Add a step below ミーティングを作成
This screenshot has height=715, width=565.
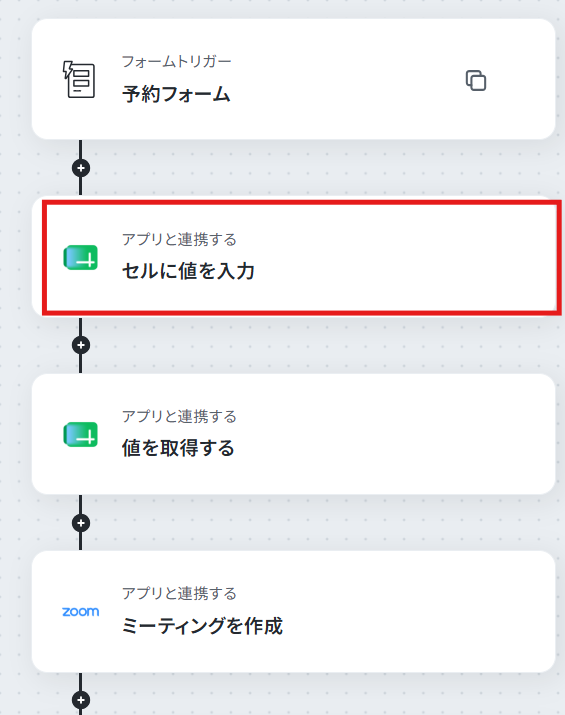point(81,700)
